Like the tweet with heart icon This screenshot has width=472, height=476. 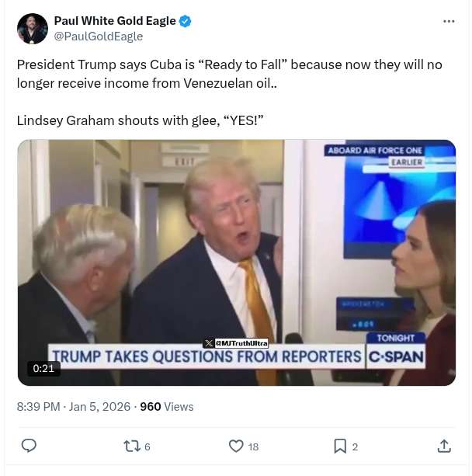[236, 446]
